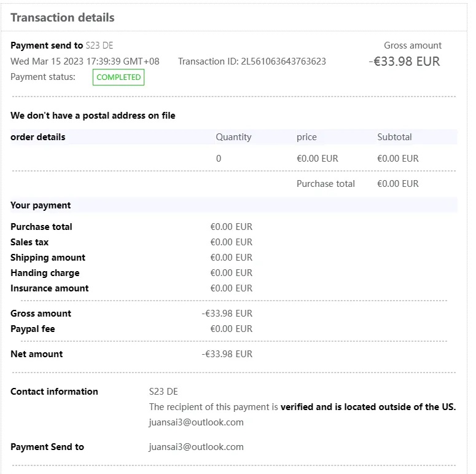
Task: Click S23 DE under Contact information
Action: pos(163,392)
